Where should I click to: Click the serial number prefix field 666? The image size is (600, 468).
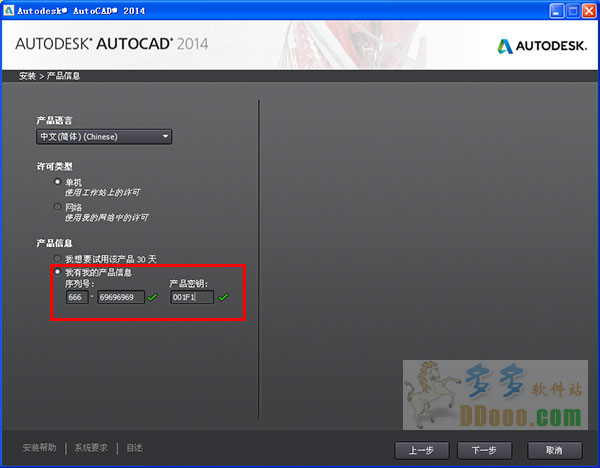(77, 297)
